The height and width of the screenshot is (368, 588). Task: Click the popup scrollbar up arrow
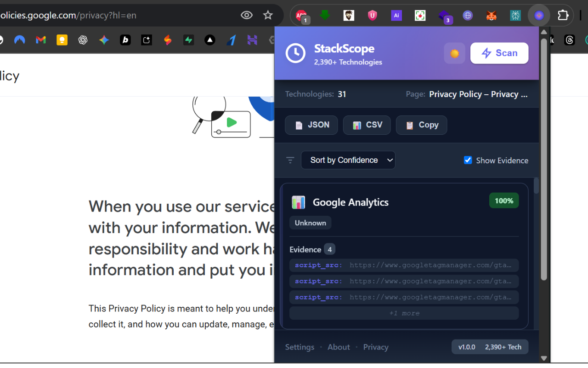544,32
